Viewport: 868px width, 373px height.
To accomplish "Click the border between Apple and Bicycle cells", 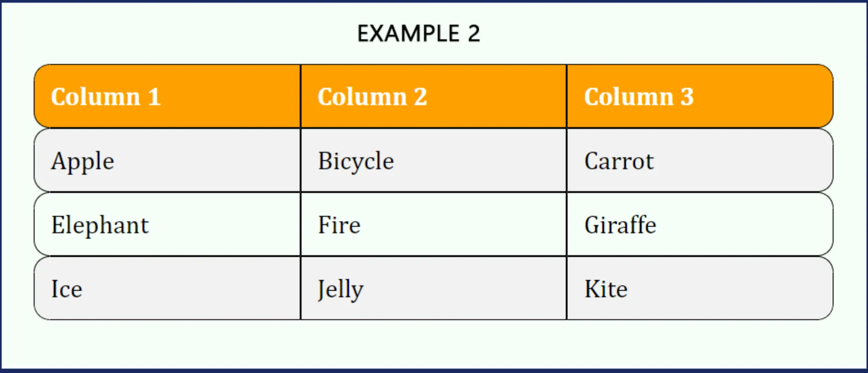I will pos(301,160).
